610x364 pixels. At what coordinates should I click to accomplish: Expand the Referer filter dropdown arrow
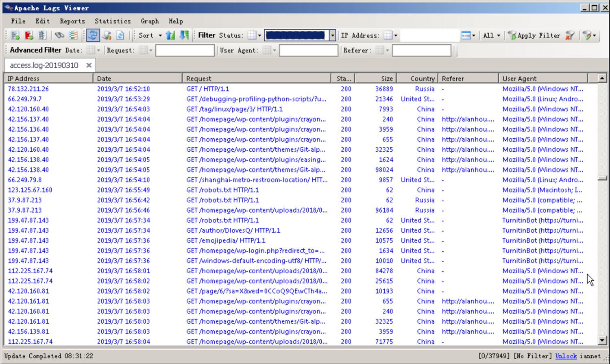[387, 50]
